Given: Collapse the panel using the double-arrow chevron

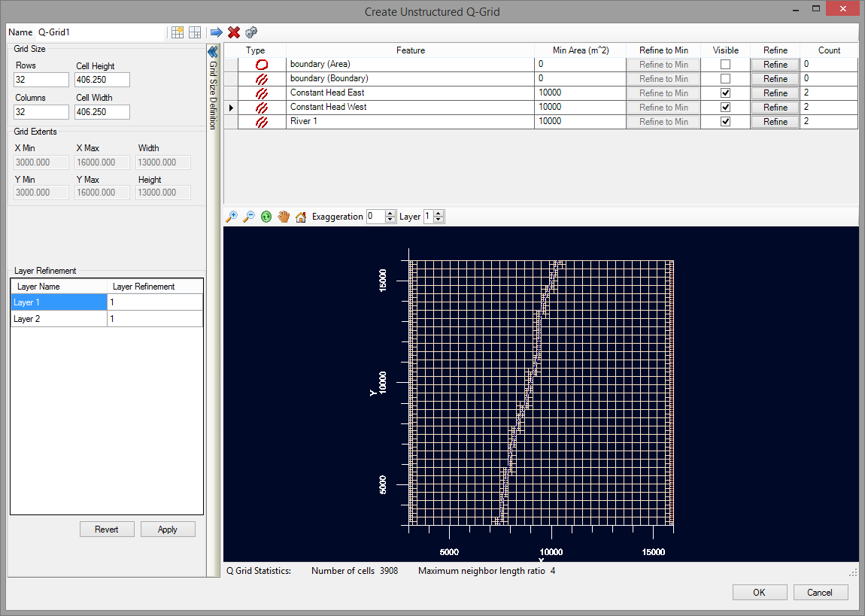Looking at the screenshot, I should [x=211, y=51].
